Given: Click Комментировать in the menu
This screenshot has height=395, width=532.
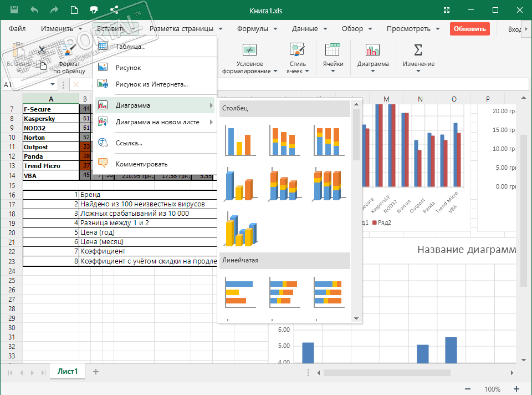Looking at the screenshot, I should pyautogui.click(x=141, y=164).
